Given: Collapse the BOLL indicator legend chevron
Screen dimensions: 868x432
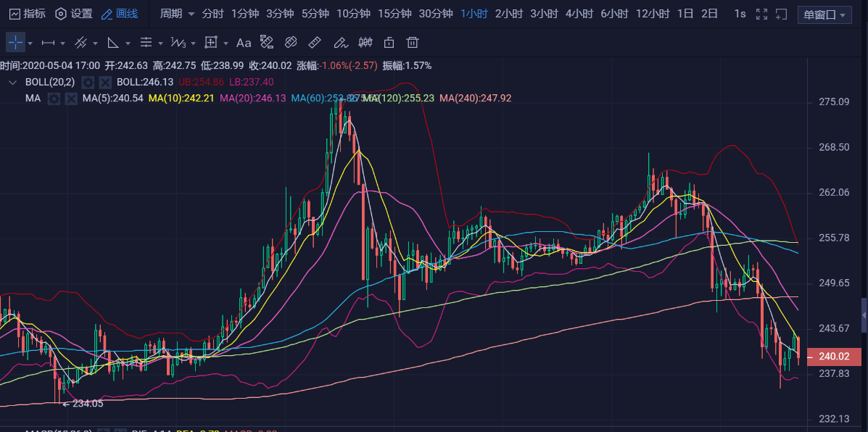Looking at the screenshot, I should pos(12,83).
